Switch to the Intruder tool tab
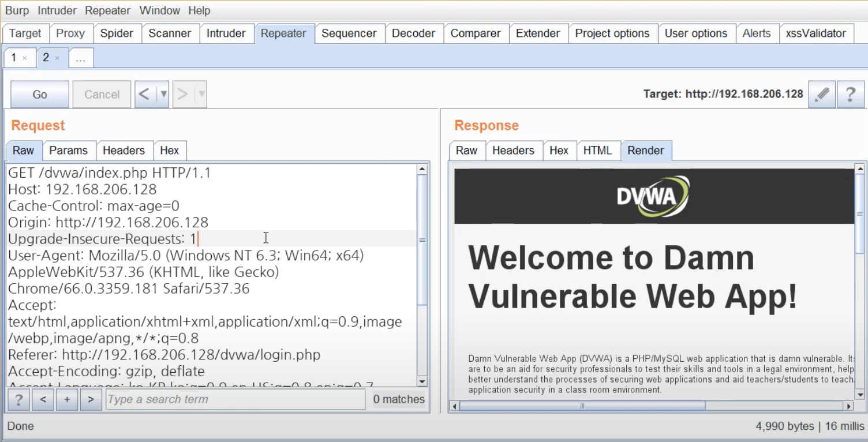 [226, 33]
